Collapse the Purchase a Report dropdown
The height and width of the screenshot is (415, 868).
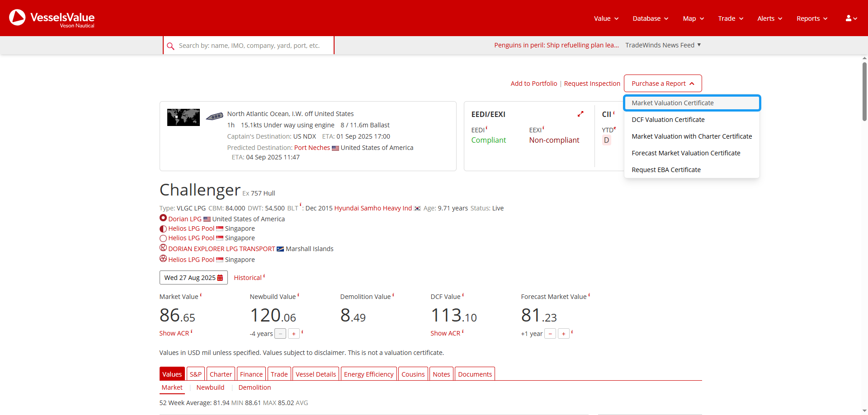tap(662, 84)
